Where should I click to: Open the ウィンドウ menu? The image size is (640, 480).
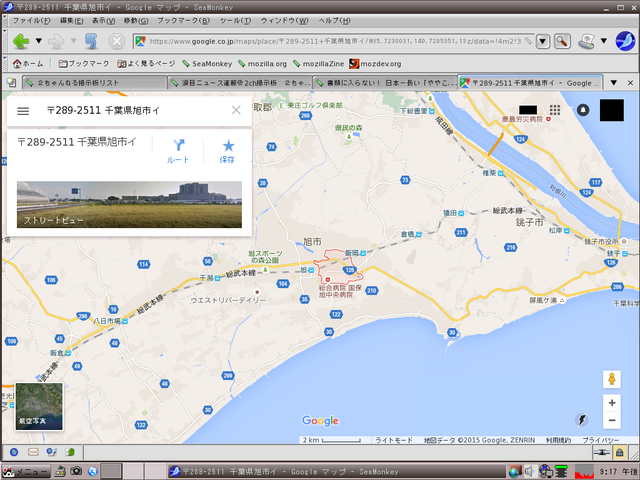coord(284,20)
